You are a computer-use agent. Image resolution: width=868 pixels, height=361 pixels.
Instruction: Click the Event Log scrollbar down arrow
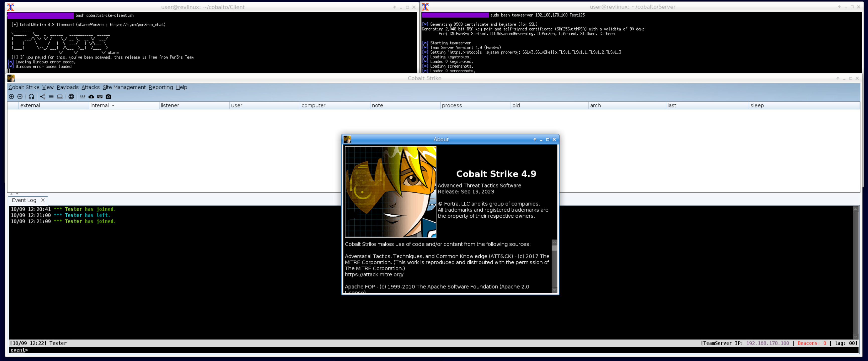click(855, 336)
